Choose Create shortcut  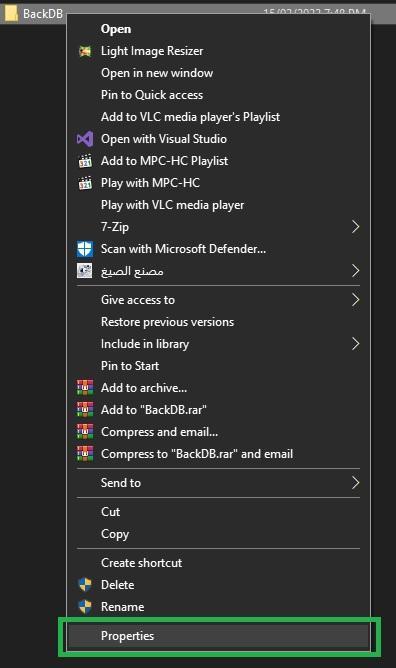point(218,563)
